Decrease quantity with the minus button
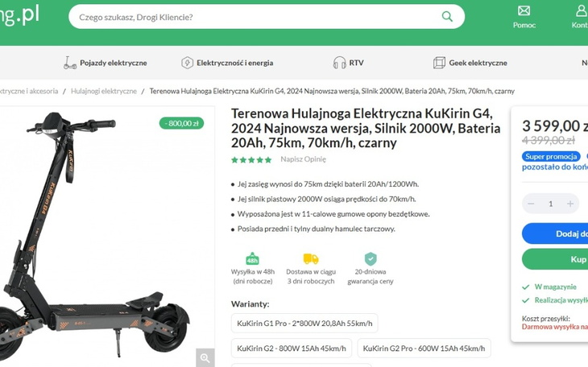The image size is (588, 367). coord(531,204)
